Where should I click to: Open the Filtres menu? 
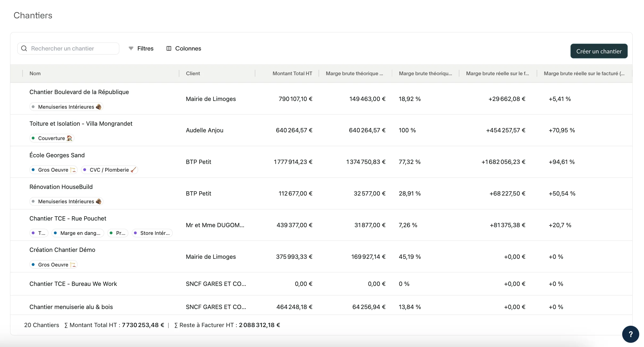tap(145, 48)
